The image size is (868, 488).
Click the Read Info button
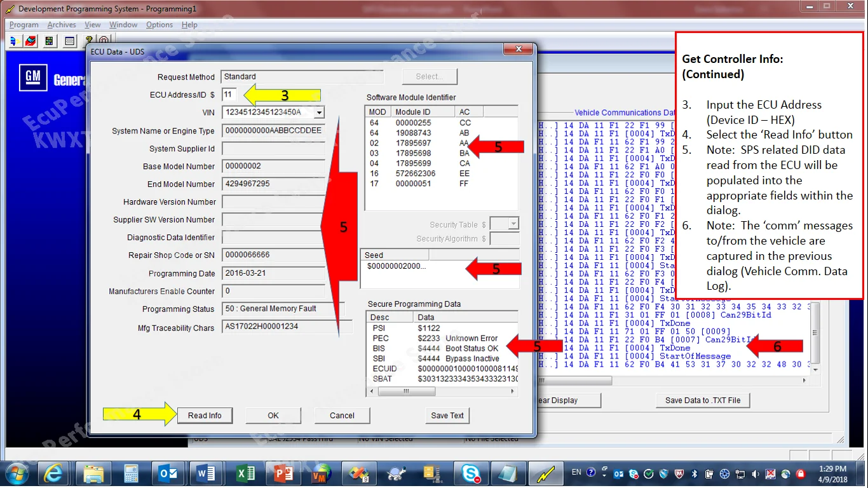pyautogui.click(x=205, y=416)
